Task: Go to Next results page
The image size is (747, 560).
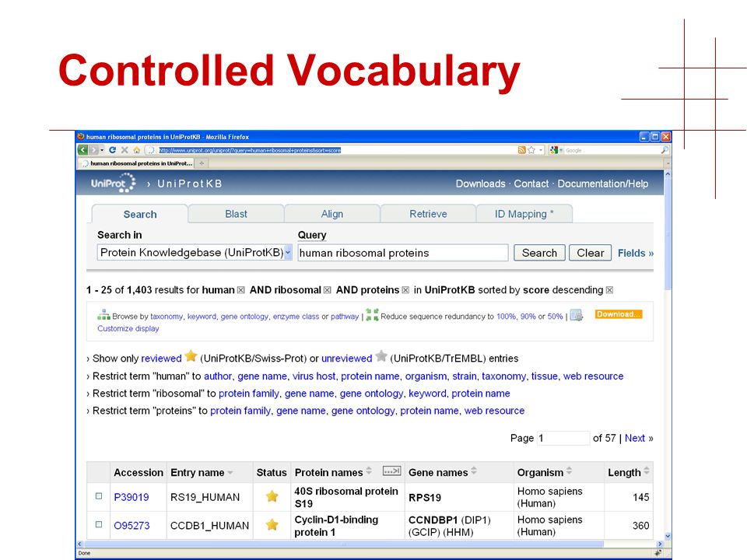Action: point(635,438)
